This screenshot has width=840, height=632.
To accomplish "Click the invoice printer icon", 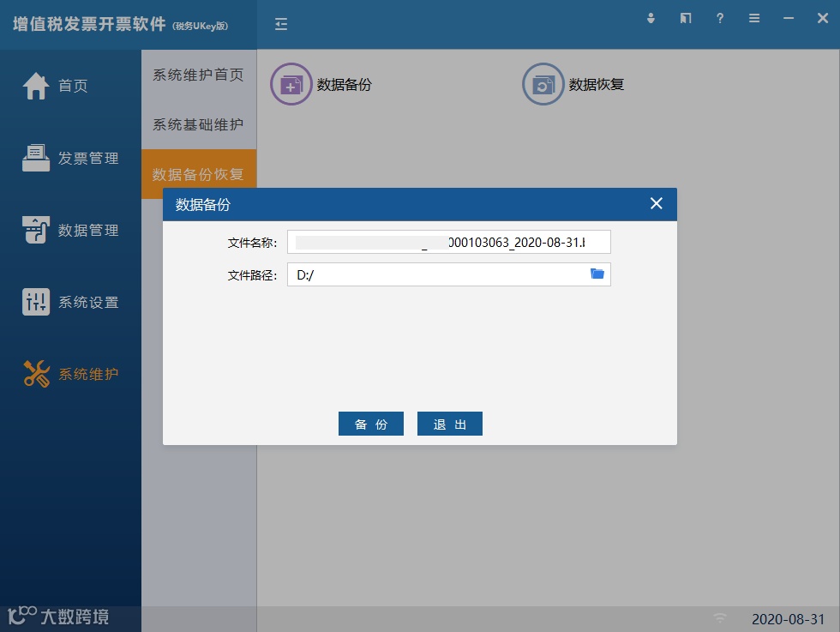I will click(36, 158).
